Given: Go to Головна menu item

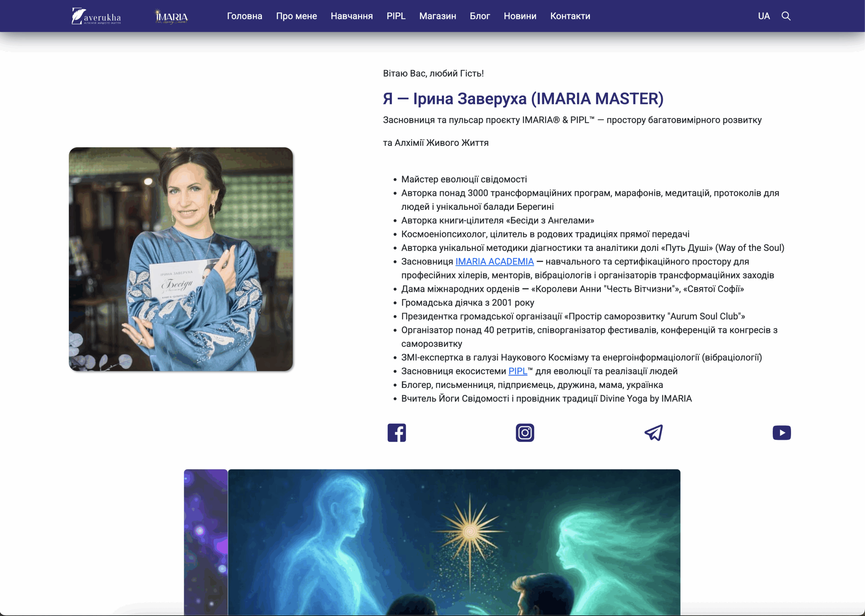Looking at the screenshot, I should [244, 16].
